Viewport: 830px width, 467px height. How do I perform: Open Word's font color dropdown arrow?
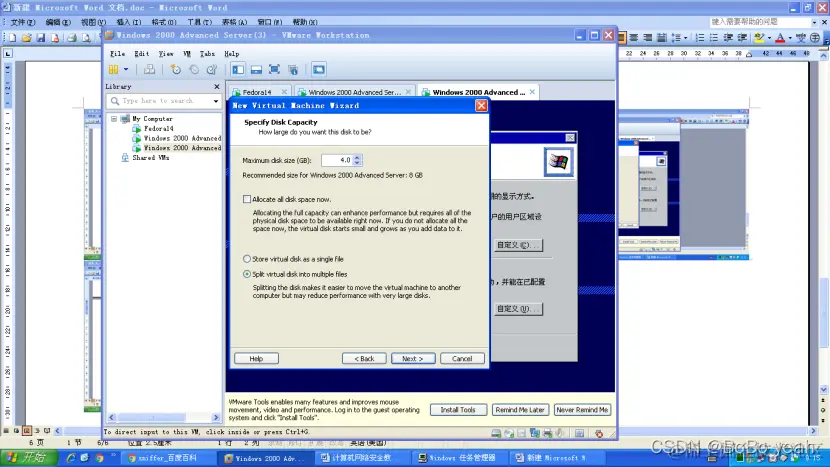click(x=790, y=38)
